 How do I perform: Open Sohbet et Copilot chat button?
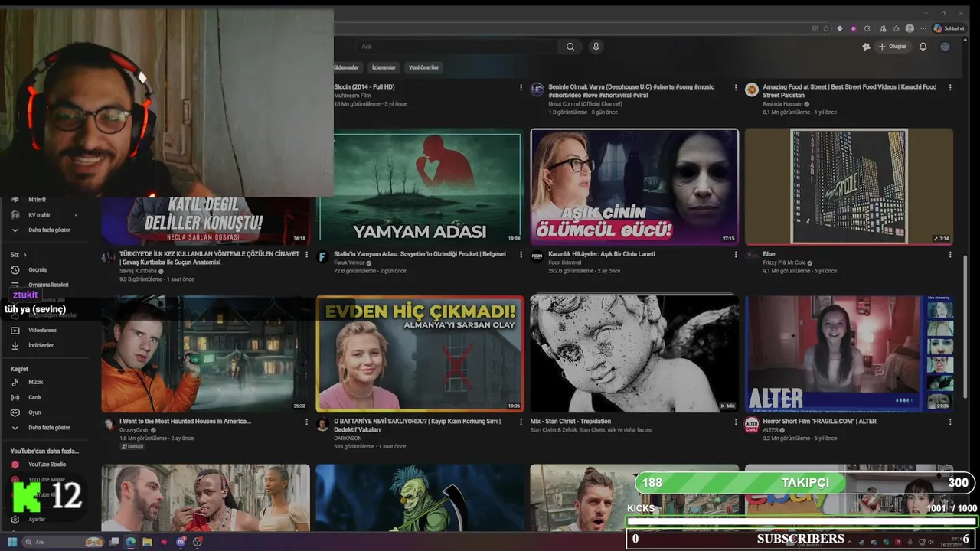pos(949,28)
